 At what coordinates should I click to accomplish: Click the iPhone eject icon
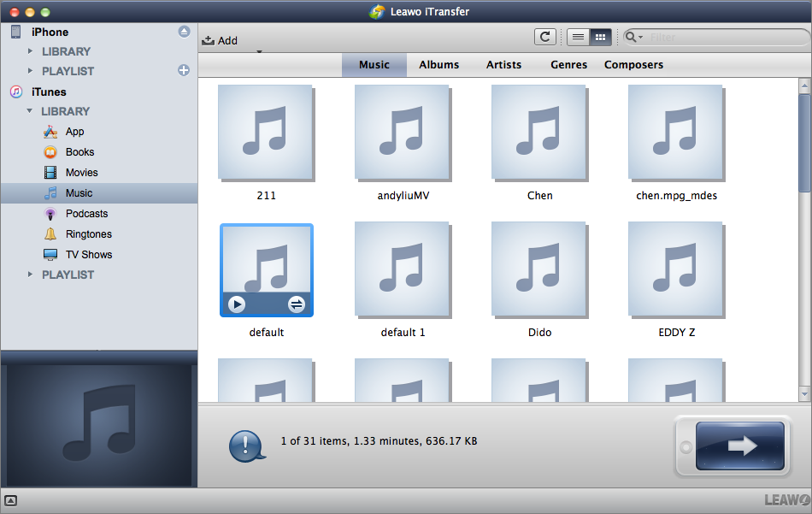click(184, 32)
